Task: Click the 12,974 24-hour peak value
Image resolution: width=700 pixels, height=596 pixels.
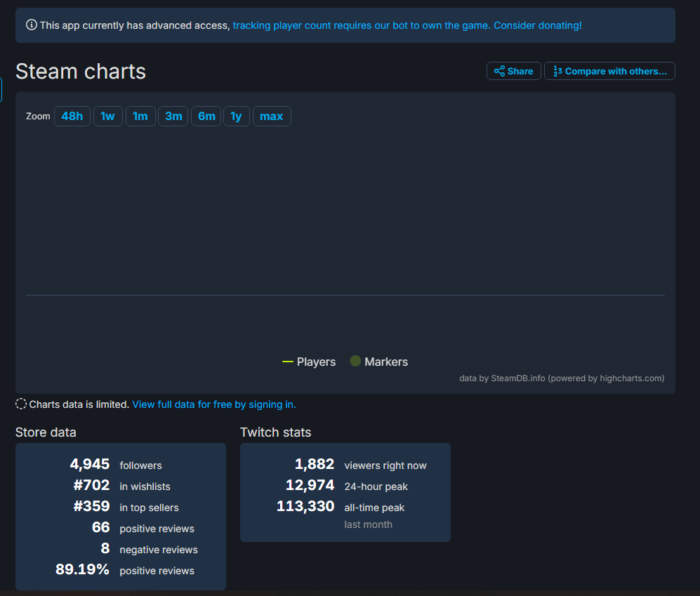Action: click(310, 485)
